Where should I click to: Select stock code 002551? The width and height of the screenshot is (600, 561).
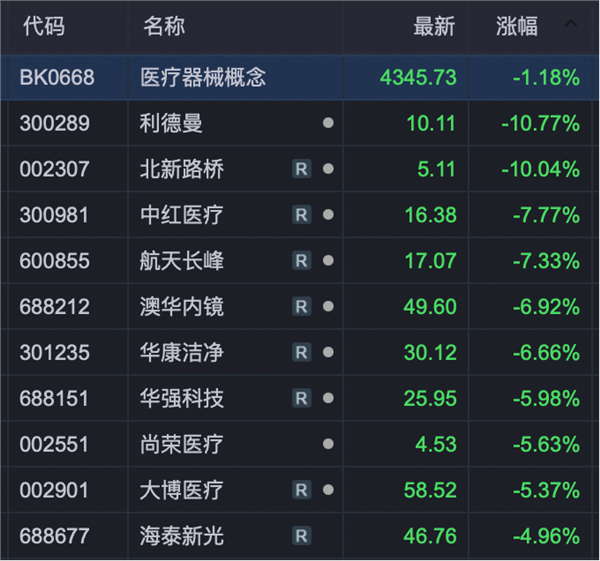pyautogui.click(x=54, y=444)
